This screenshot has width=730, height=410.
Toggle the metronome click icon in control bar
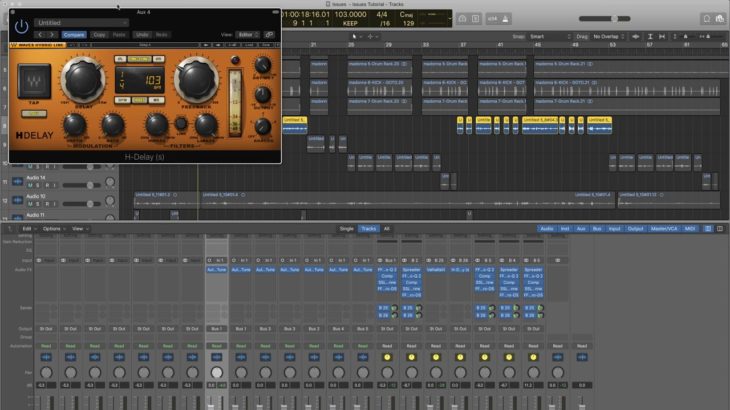tap(505, 19)
